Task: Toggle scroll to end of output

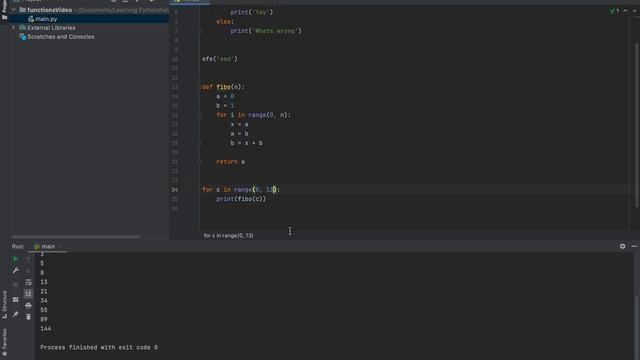Action: point(28,293)
